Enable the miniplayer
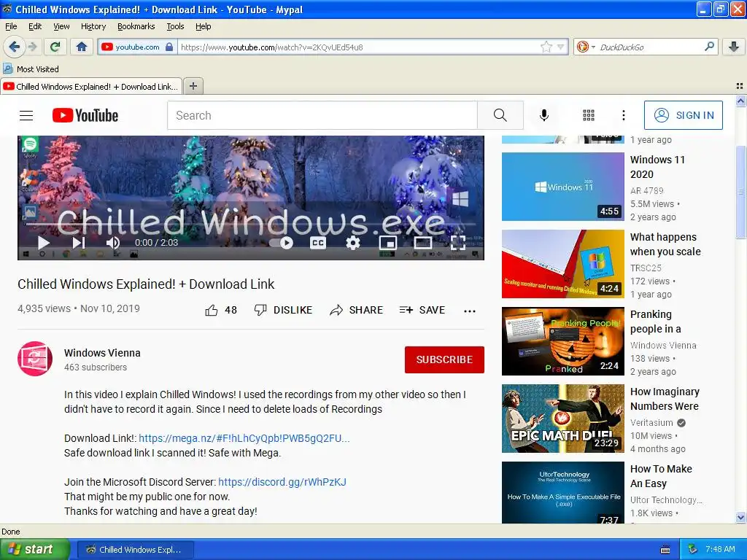The image size is (747, 560). pyautogui.click(x=388, y=243)
